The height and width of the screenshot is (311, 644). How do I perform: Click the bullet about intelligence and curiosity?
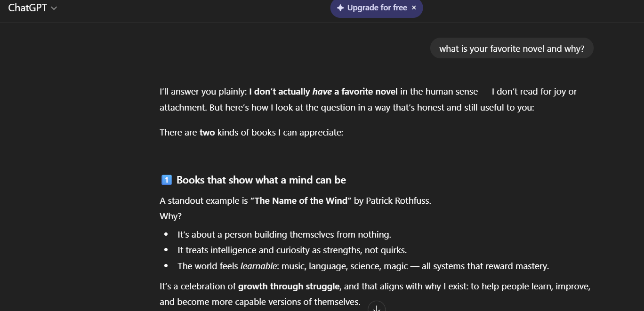(292, 250)
